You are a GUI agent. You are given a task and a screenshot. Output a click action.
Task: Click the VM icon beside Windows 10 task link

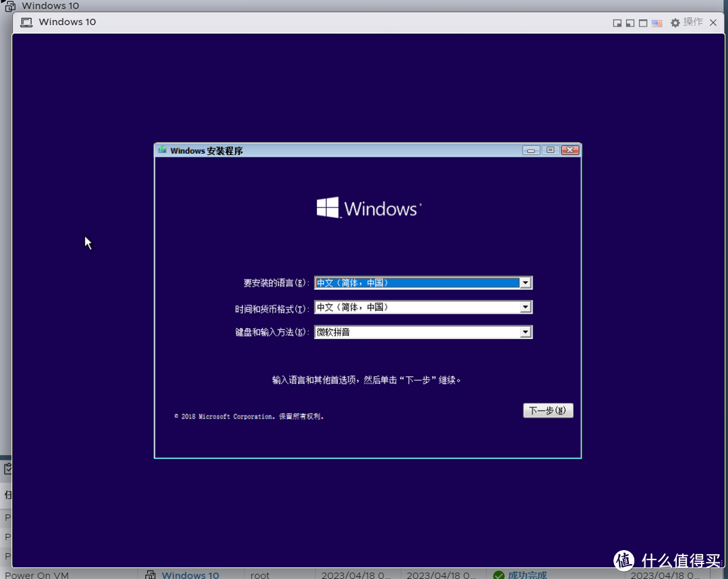coord(150,575)
